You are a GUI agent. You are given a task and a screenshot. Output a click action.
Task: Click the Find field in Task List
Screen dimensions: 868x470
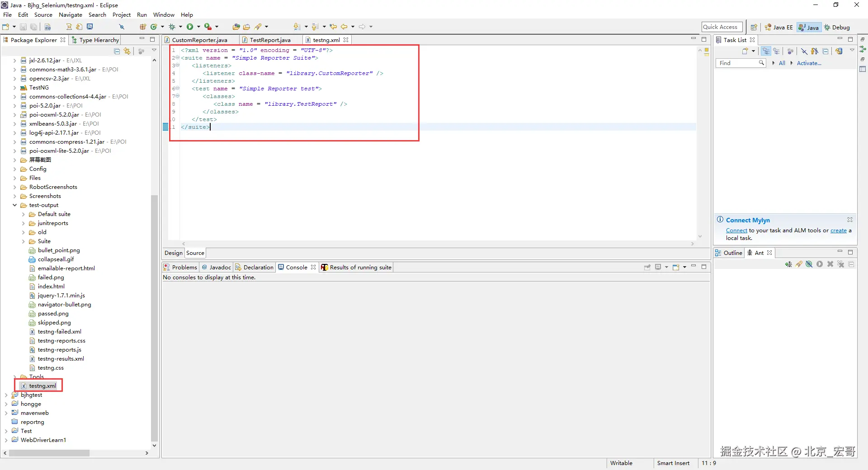[741, 63]
